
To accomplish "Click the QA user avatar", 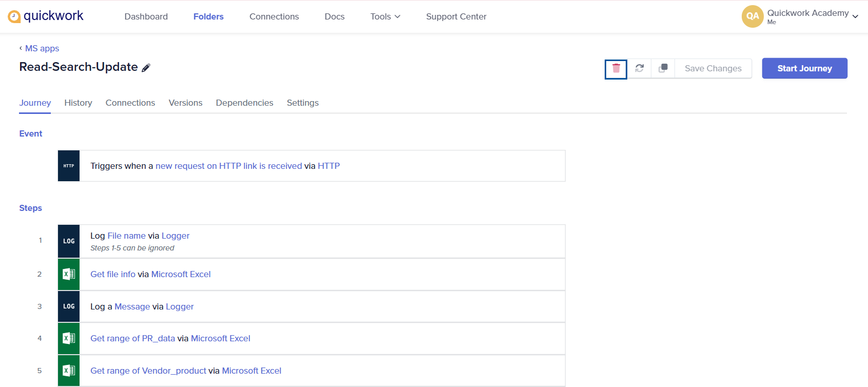I will pos(753,16).
